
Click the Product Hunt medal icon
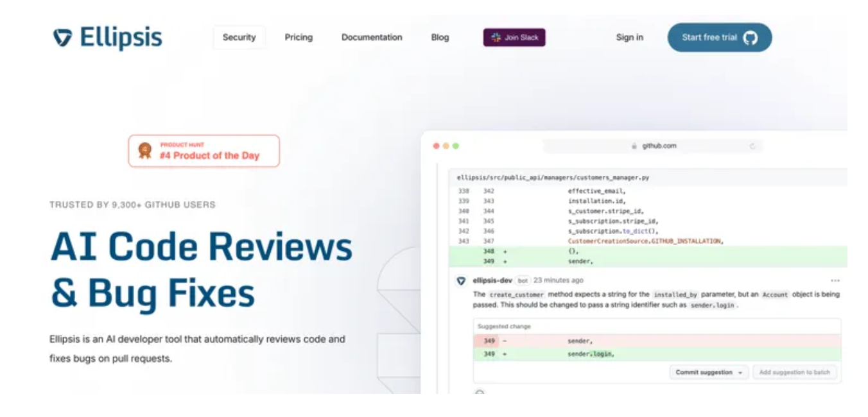click(145, 151)
